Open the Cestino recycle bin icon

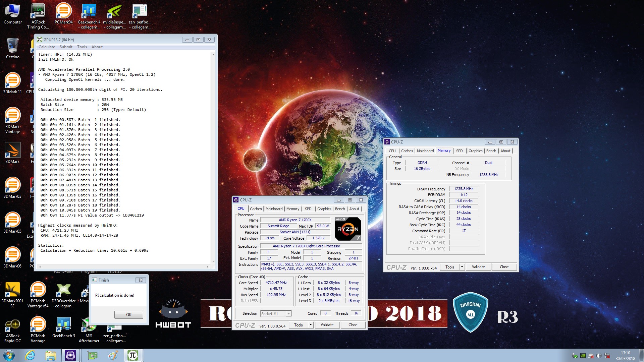pyautogui.click(x=13, y=49)
